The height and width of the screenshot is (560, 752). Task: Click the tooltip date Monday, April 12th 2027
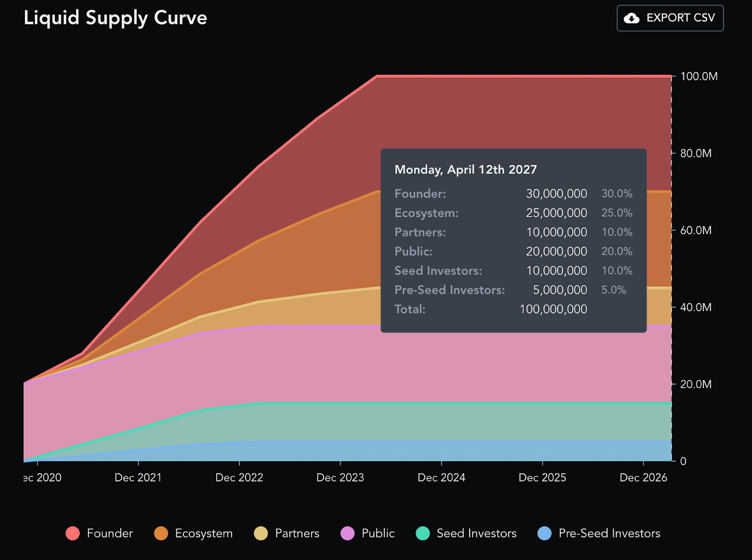click(x=465, y=170)
